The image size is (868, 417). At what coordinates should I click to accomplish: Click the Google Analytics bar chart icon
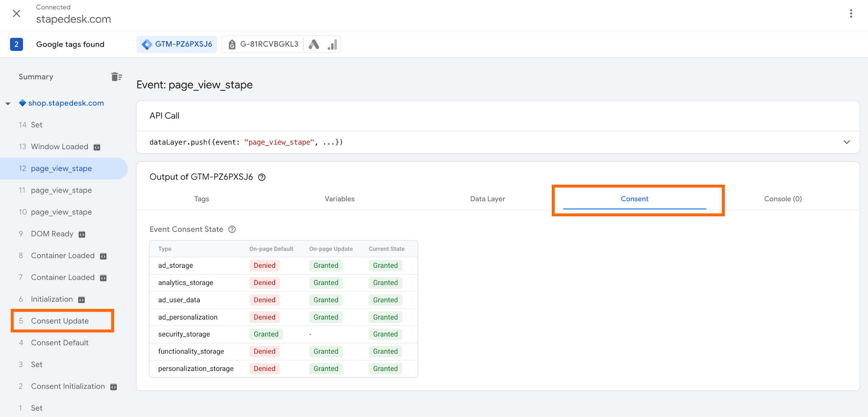point(332,44)
